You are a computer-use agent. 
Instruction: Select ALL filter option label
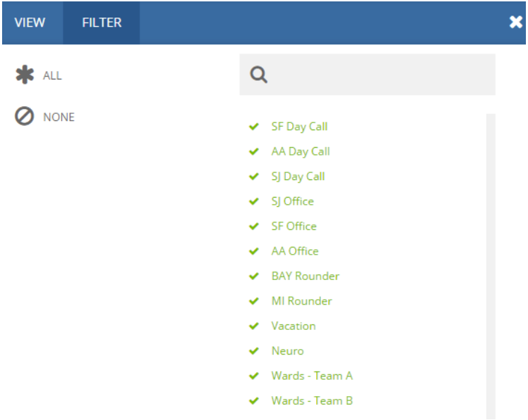[x=52, y=75]
